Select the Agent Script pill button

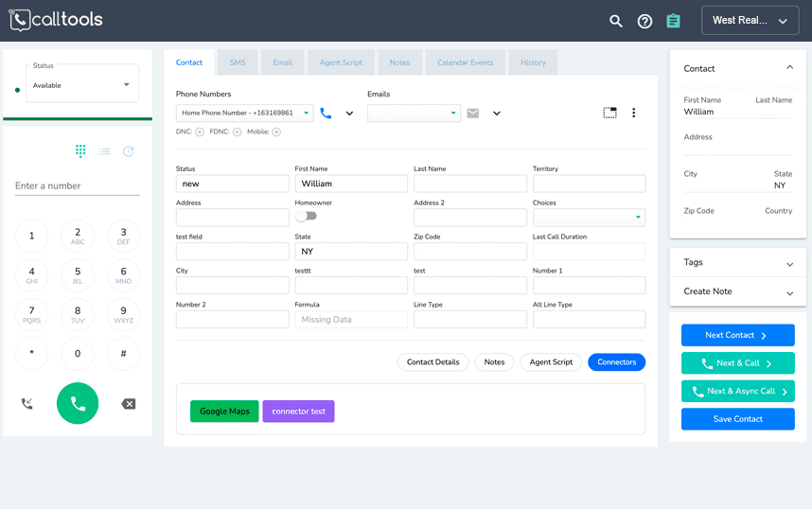click(x=551, y=362)
